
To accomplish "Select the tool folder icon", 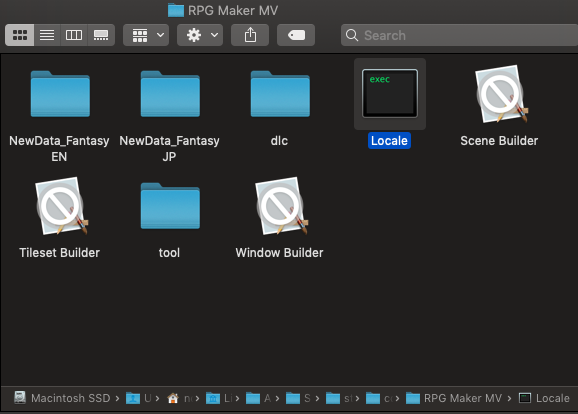I will pos(170,206).
